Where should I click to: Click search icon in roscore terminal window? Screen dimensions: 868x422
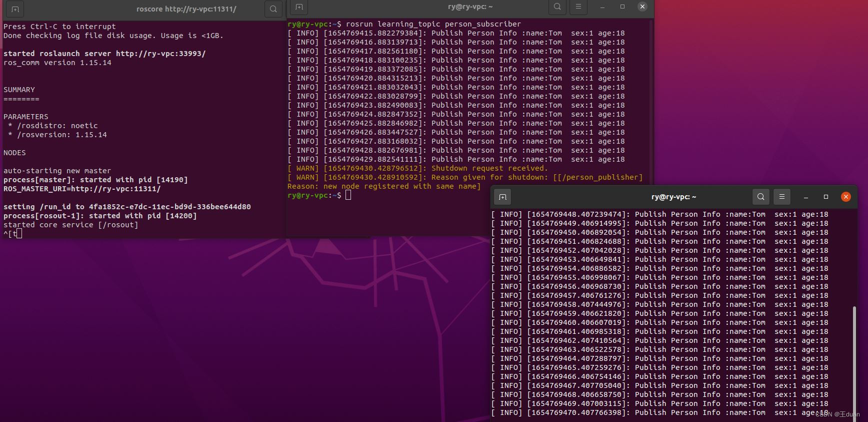pos(273,9)
